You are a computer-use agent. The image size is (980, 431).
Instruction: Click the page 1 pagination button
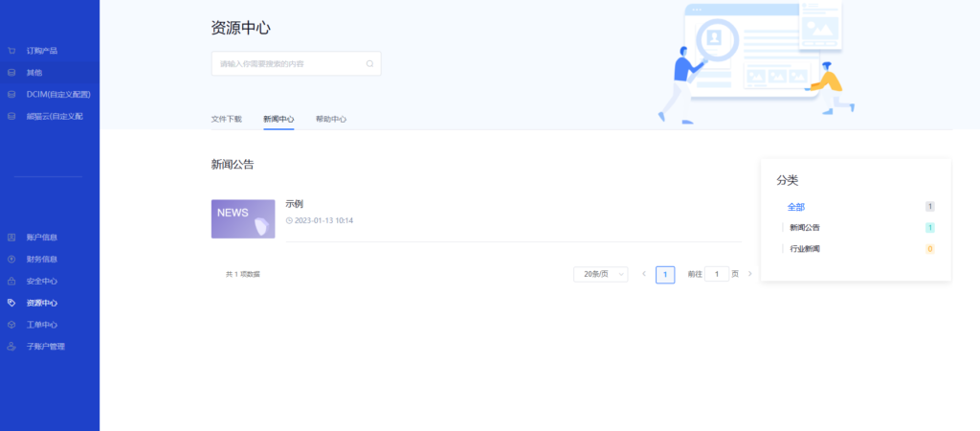pos(665,275)
